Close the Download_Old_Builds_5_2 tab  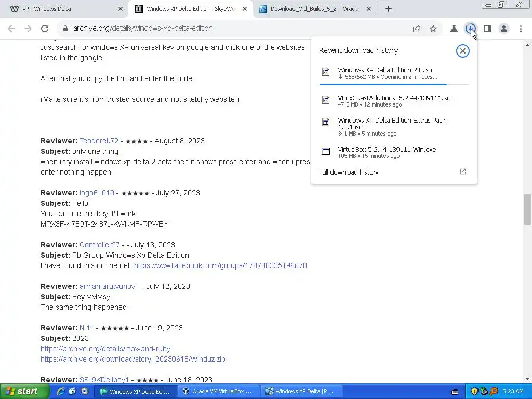[x=369, y=9]
